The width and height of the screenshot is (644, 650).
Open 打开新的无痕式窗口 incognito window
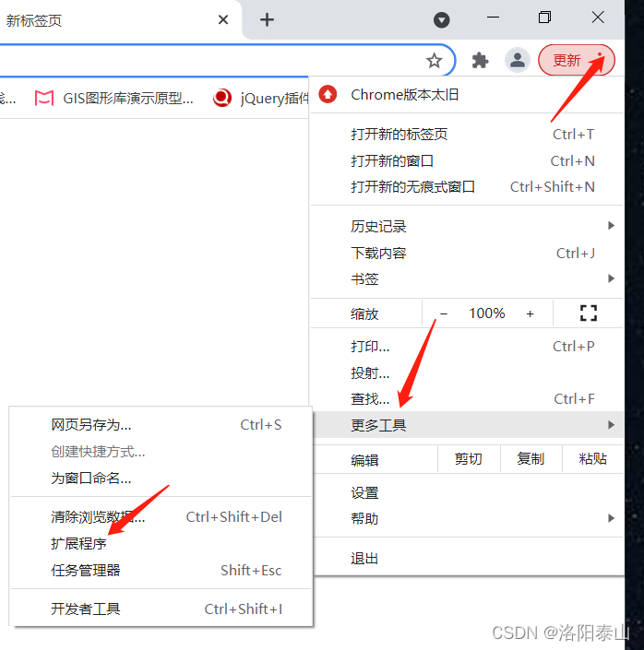coord(467,187)
